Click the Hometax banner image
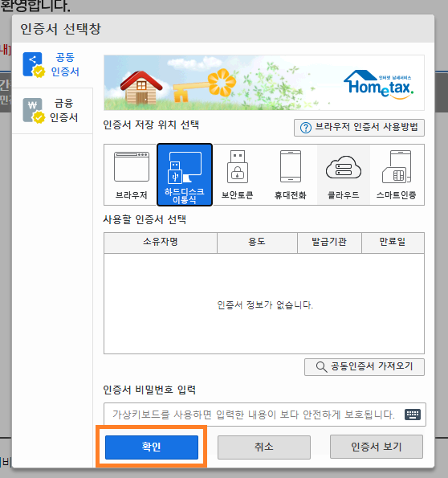This screenshot has width=448, height=478. 264,83
